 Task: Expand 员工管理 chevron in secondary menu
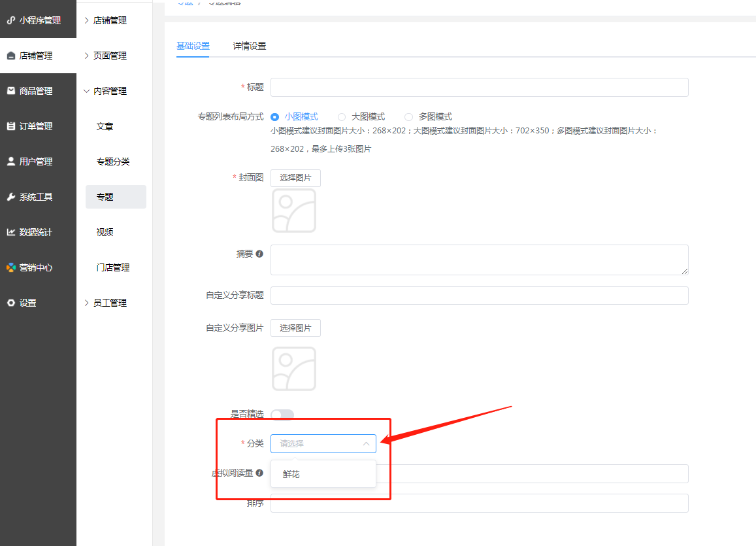[x=86, y=303]
